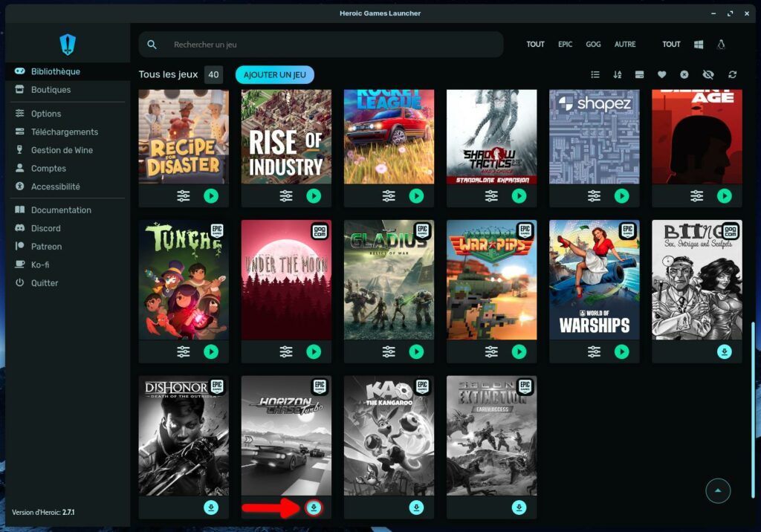The height and width of the screenshot is (532, 761).
Task: Click the AJOUTER UN JEU button
Action: tap(274, 75)
